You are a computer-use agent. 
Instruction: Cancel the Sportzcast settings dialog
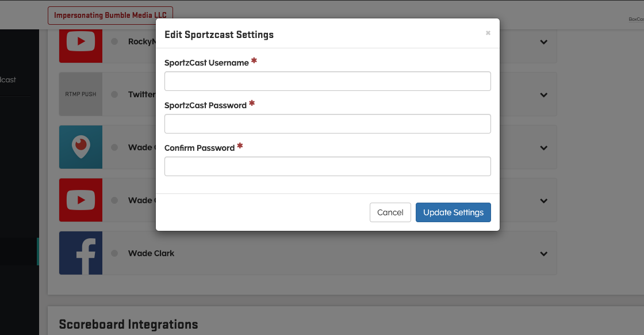390,212
